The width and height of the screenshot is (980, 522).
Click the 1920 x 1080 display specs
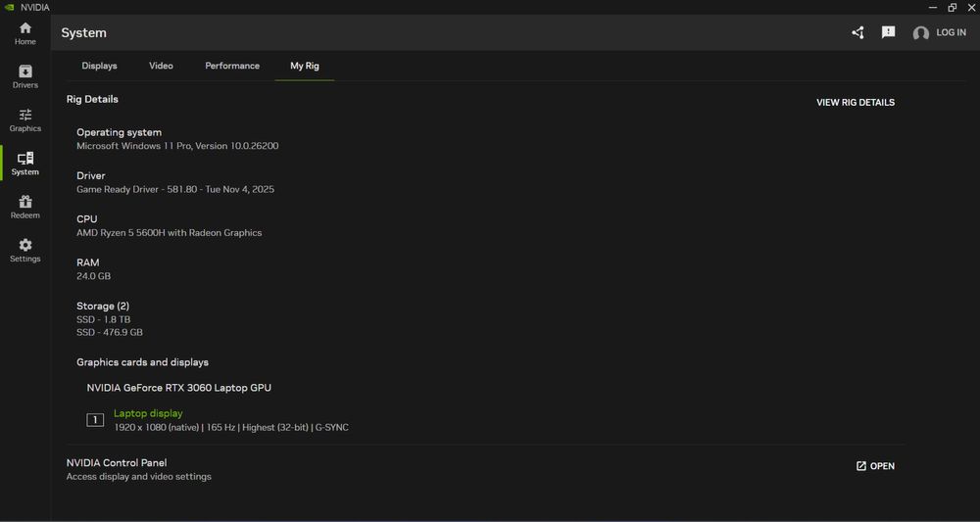coord(231,428)
